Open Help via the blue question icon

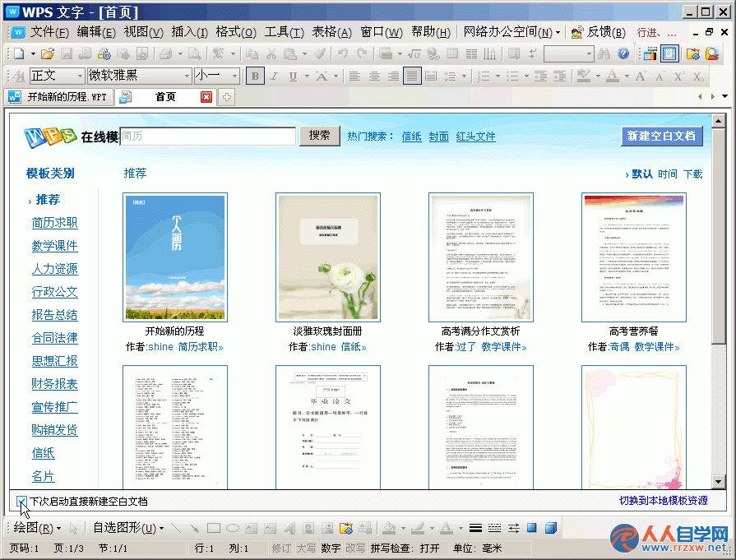(623, 54)
